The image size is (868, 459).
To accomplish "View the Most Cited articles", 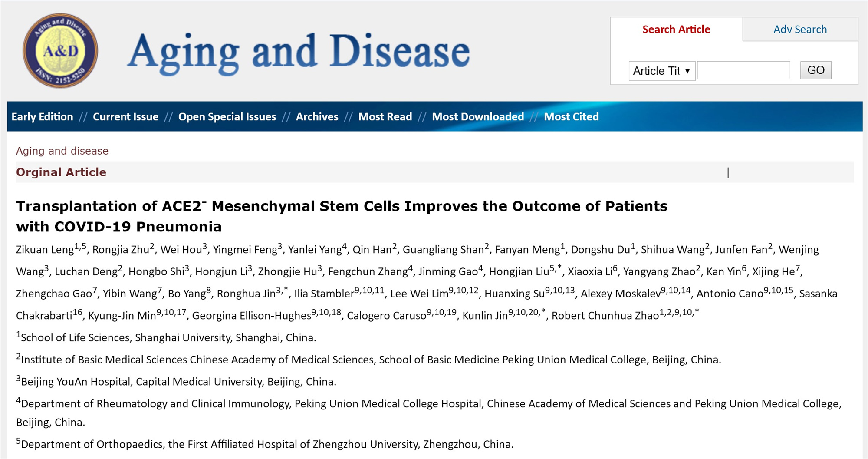I will [571, 117].
